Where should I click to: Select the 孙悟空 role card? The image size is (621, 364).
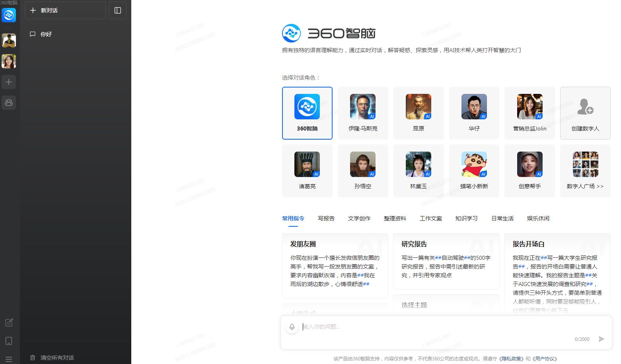click(362, 171)
